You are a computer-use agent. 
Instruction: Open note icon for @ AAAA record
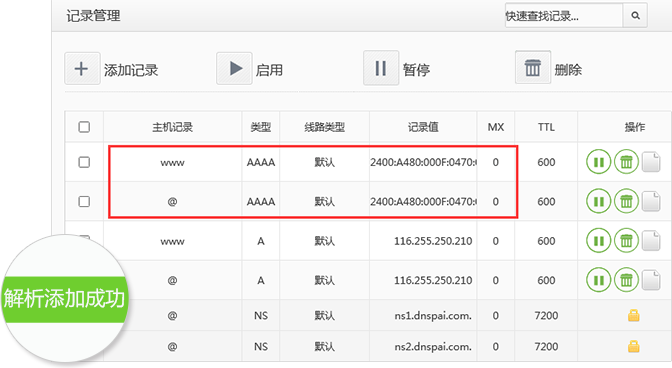651,201
